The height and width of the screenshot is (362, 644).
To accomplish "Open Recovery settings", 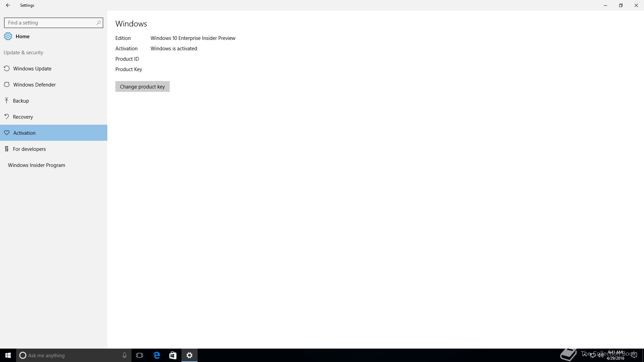I will tap(23, 117).
